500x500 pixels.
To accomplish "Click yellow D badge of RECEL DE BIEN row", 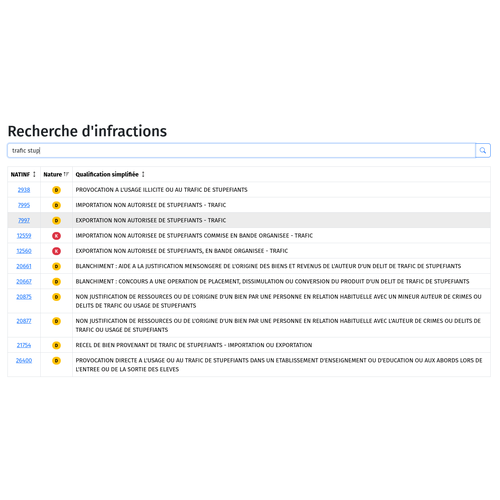I will [56, 345].
